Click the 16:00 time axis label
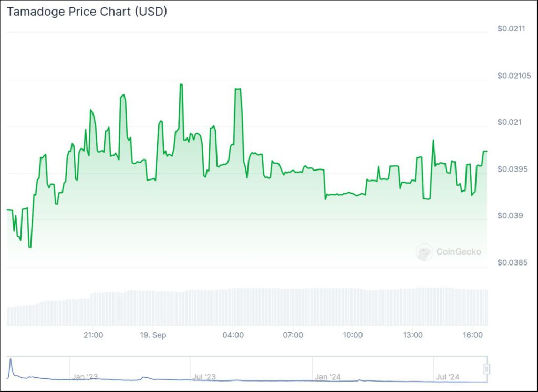The width and height of the screenshot is (538, 392). (472, 335)
